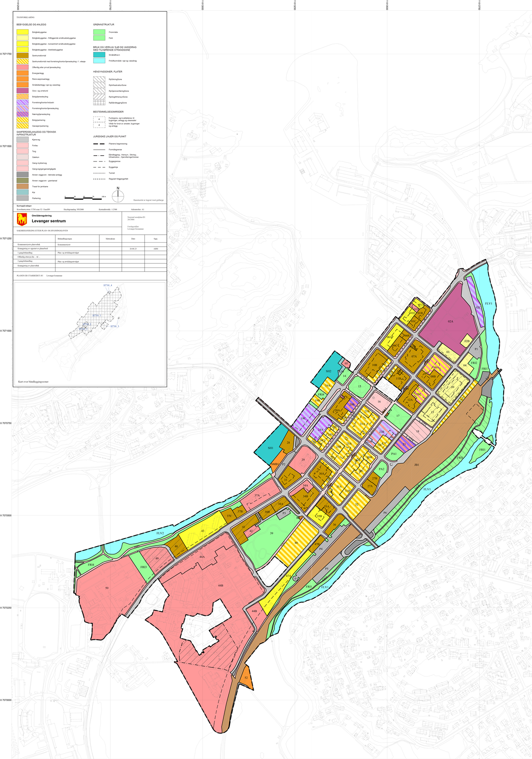The height and width of the screenshot is (759, 532).
Task: Click the H730_1 zone in inset map
Action: pyautogui.click(x=97, y=315)
